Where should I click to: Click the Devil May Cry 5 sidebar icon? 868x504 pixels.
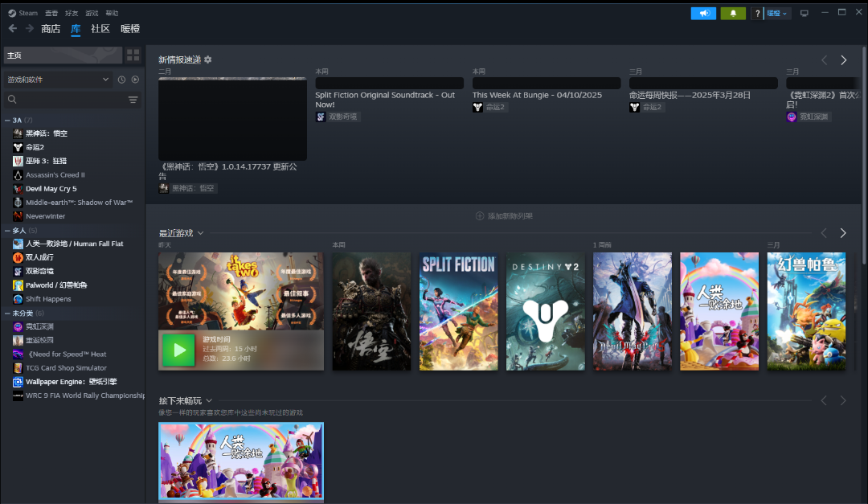click(18, 189)
